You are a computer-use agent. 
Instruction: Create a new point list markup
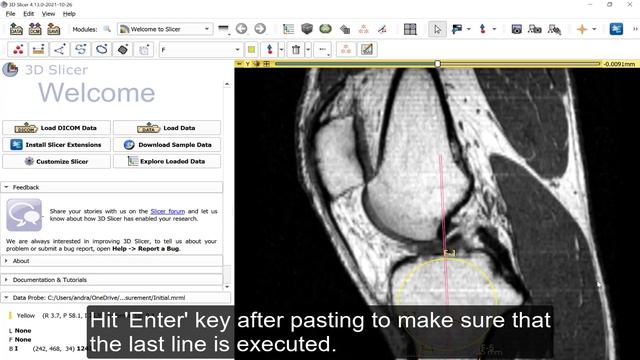click(x=18, y=50)
